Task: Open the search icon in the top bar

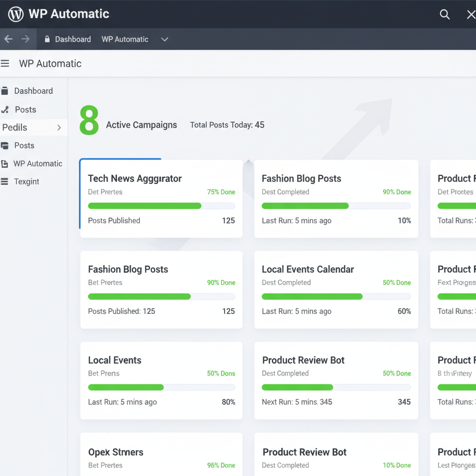Action: 444,14
